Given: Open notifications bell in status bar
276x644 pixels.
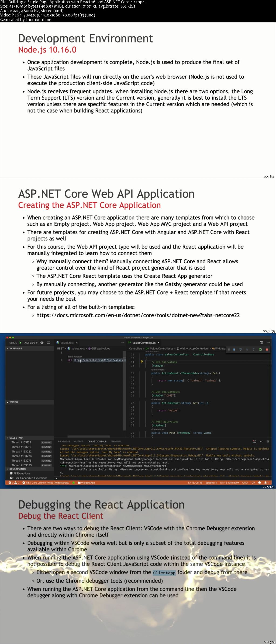Looking at the screenshot, I should pyautogui.click(x=266, y=483).
